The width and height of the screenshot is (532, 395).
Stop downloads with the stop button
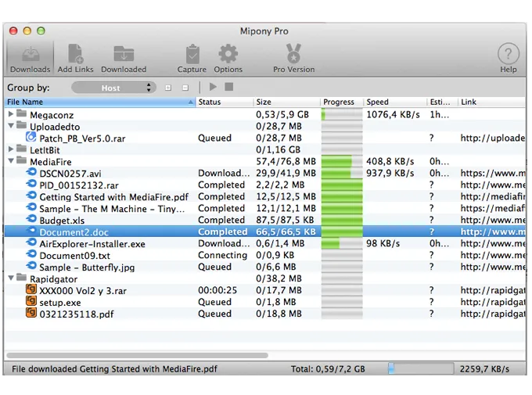pos(229,87)
